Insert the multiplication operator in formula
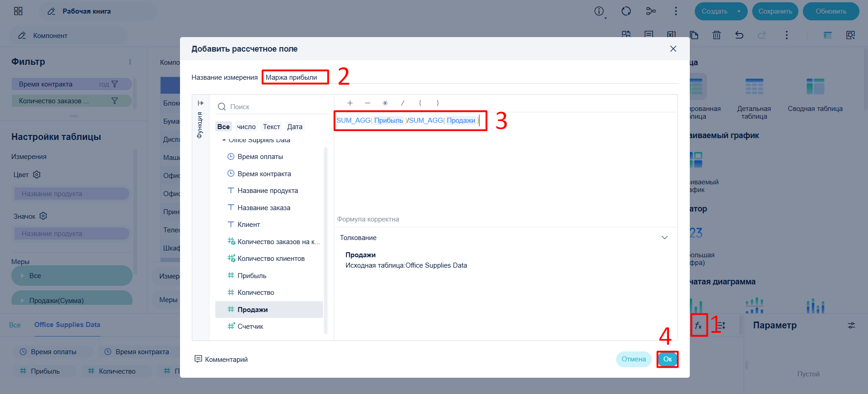 click(x=385, y=103)
